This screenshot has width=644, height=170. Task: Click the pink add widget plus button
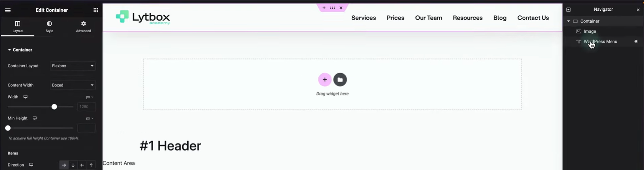(324, 80)
